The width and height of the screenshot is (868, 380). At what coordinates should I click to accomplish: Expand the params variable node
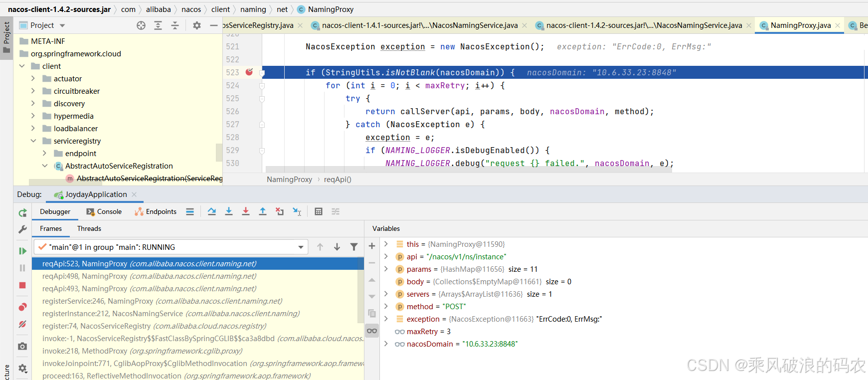[386, 269]
